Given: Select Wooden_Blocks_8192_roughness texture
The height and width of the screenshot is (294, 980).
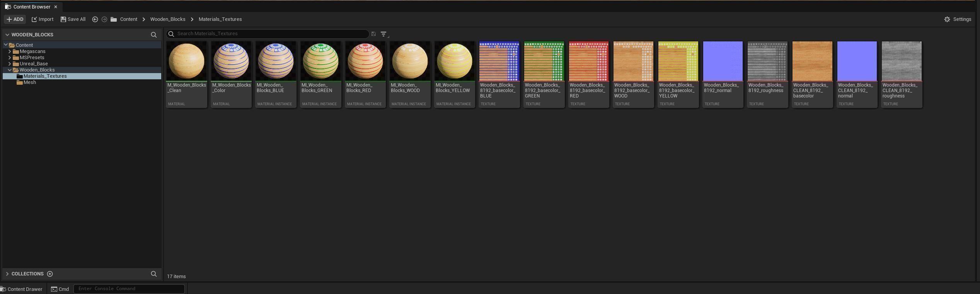Looking at the screenshot, I should pyautogui.click(x=768, y=74).
